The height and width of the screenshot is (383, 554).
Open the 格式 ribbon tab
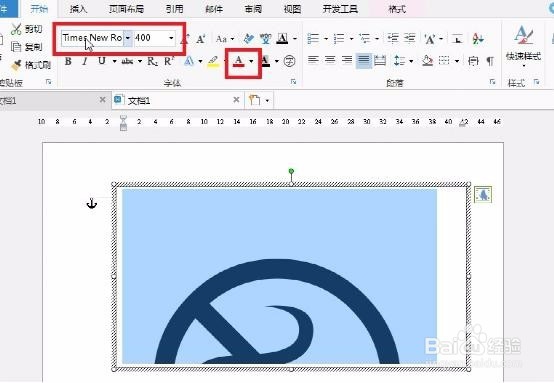397,9
